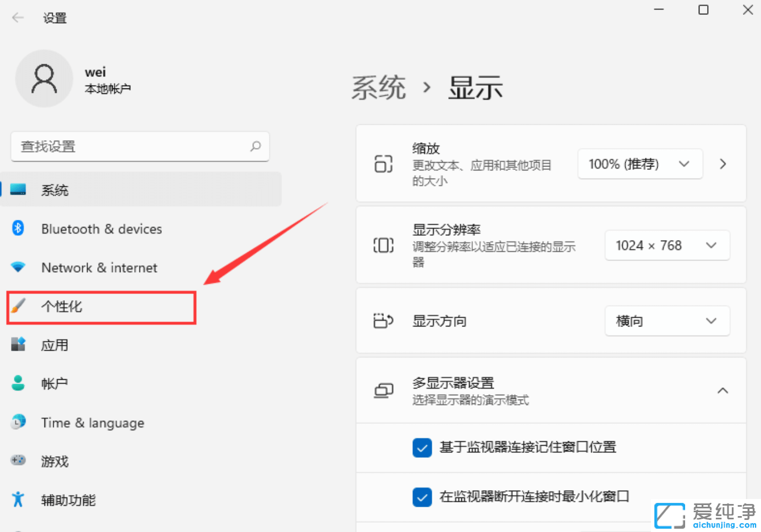Open Network & internet settings
The width and height of the screenshot is (761, 532).
(x=99, y=268)
